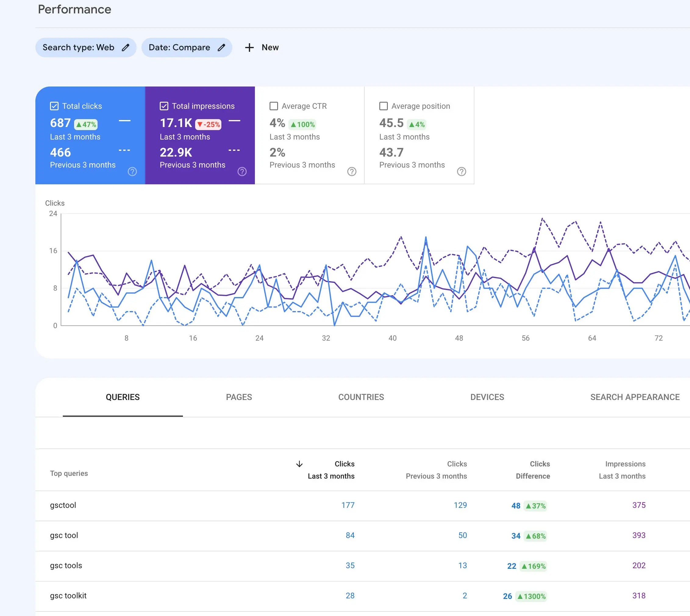This screenshot has height=616, width=690.
Task: Uncheck the Total clicks checkbox
Action: 54,106
